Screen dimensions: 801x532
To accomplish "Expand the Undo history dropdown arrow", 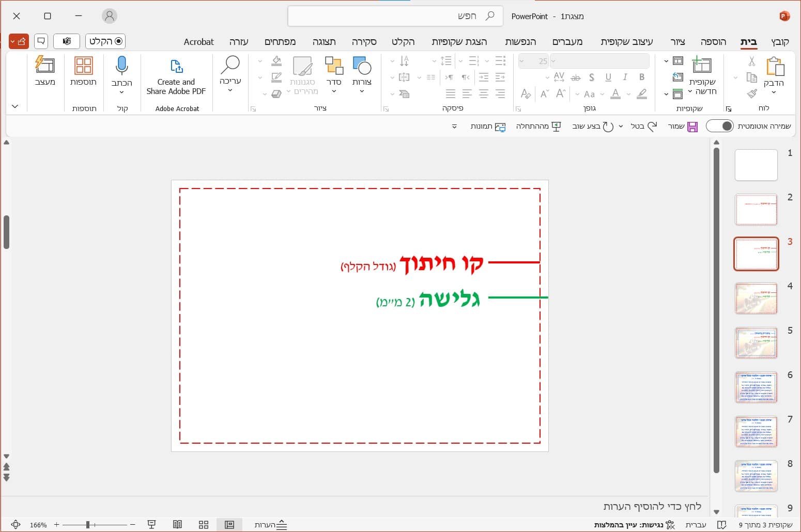I will [x=621, y=127].
